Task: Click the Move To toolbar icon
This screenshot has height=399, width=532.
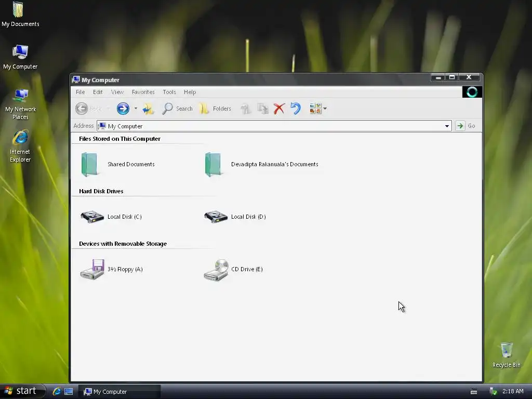Action: (x=245, y=109)
